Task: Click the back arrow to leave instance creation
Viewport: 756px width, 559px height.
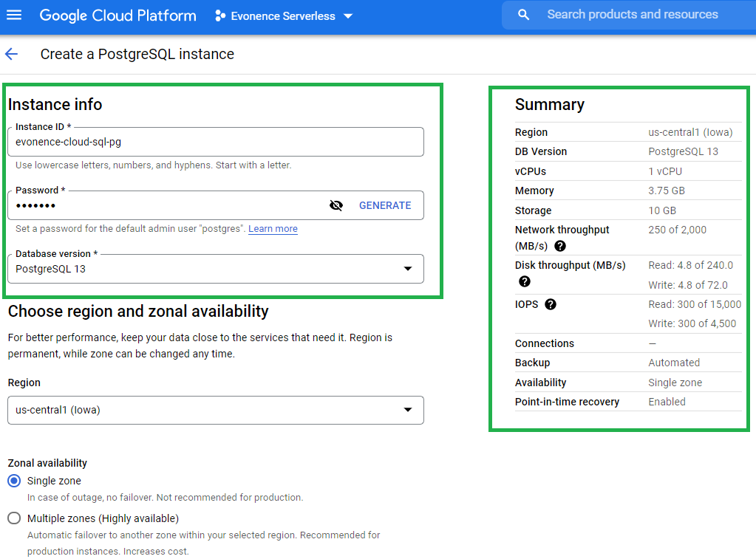Action: tap(11, 54)
